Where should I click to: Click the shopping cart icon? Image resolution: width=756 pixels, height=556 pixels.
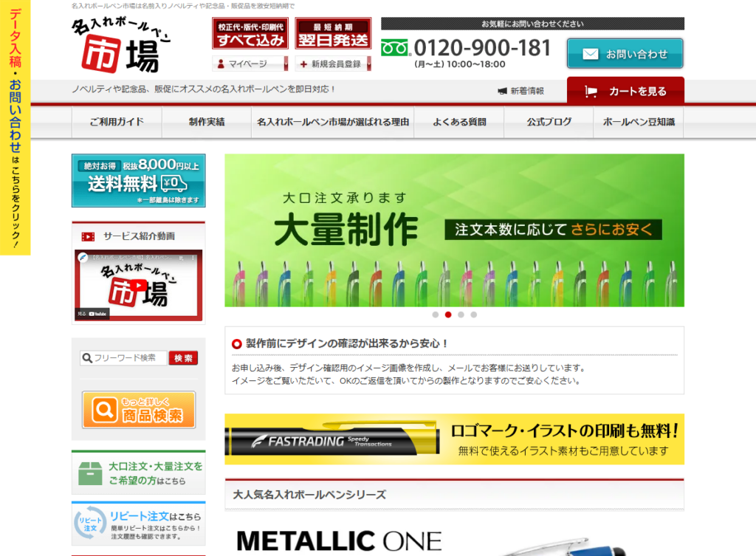pos(591,92)
